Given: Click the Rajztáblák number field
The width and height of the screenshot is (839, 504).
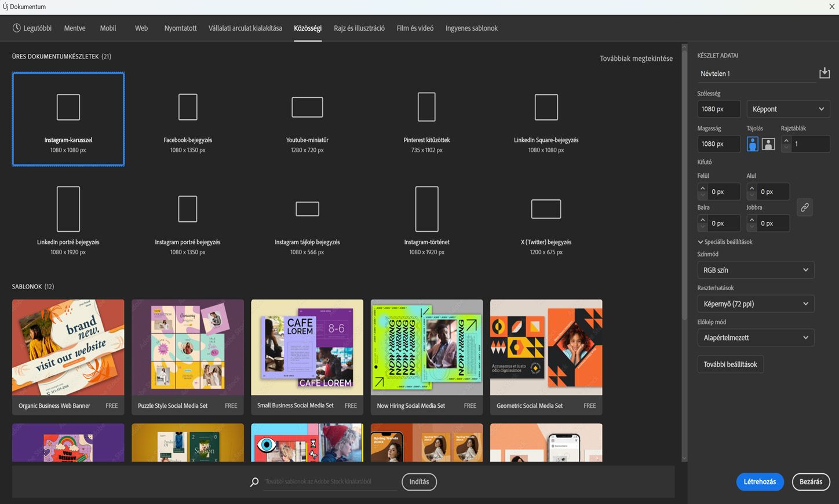Looking at the screenshot, I should 811,144.
